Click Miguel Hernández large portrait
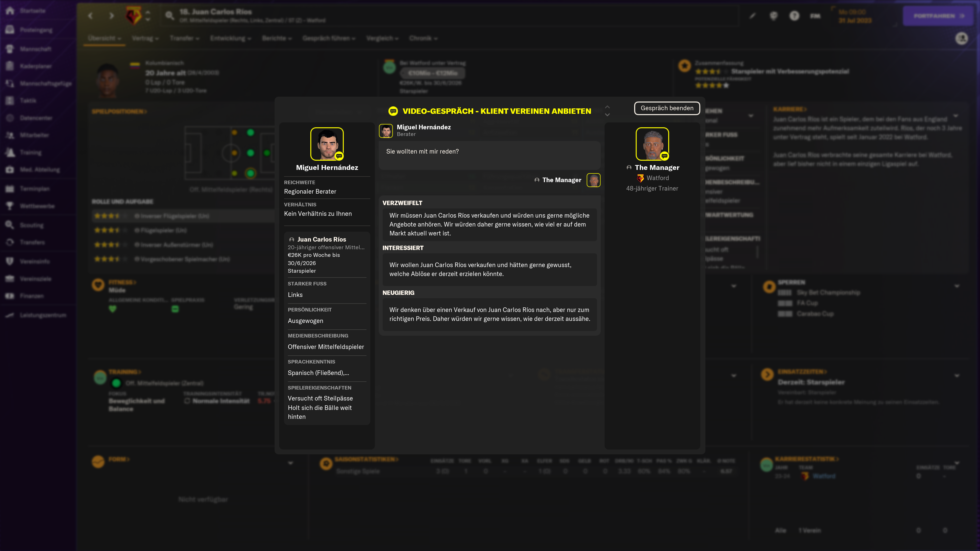 click(x=327, y=144)
